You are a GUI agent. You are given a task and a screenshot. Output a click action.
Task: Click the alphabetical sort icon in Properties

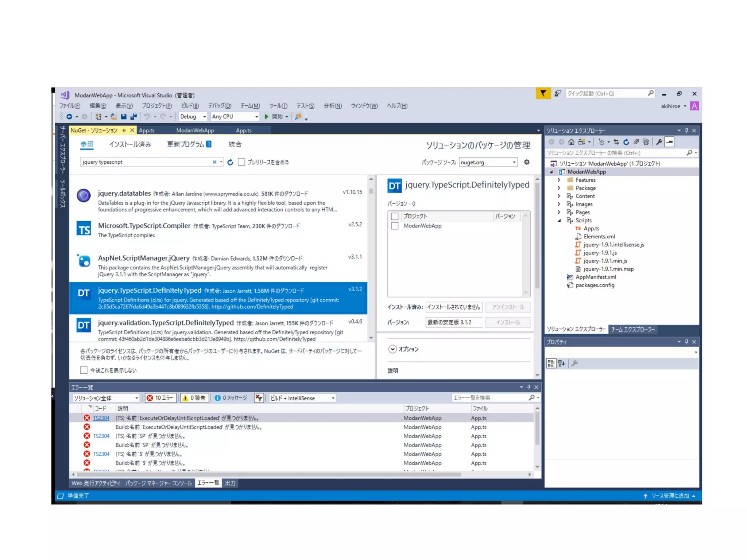click(x=561, y=363)
